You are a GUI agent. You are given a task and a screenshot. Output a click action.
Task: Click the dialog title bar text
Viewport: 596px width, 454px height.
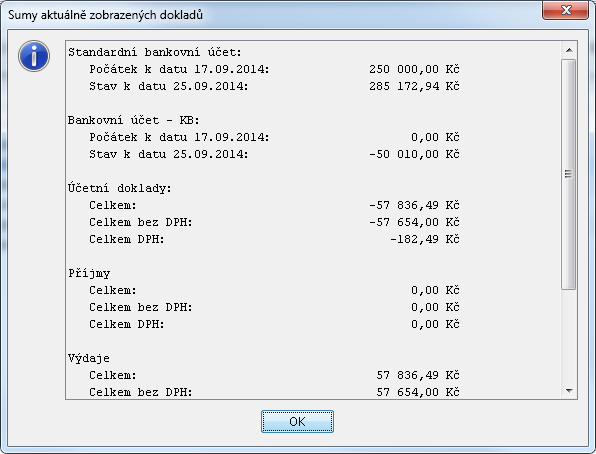[x=105, y=15]
